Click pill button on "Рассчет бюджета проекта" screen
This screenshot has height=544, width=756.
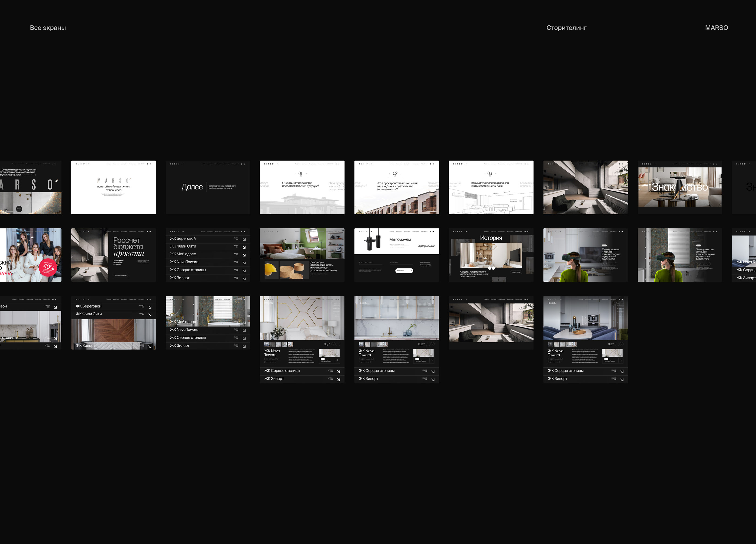coord(121,275)
